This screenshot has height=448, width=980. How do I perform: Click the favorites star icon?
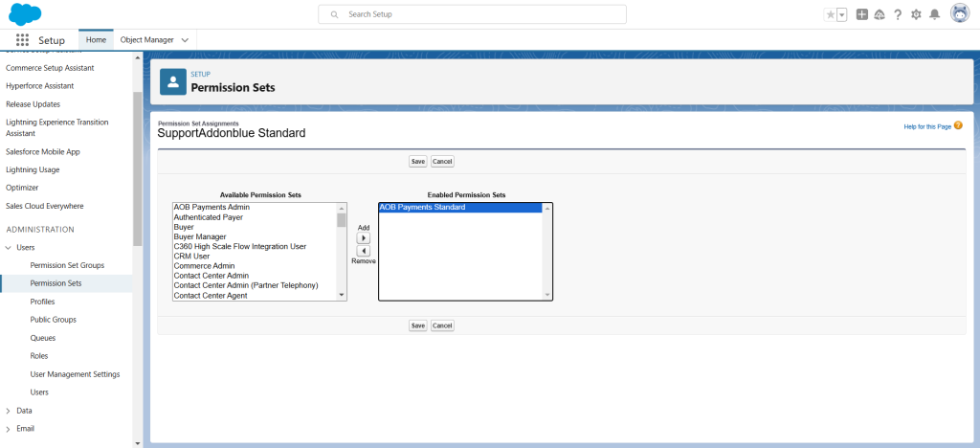[x=830, y=15]
